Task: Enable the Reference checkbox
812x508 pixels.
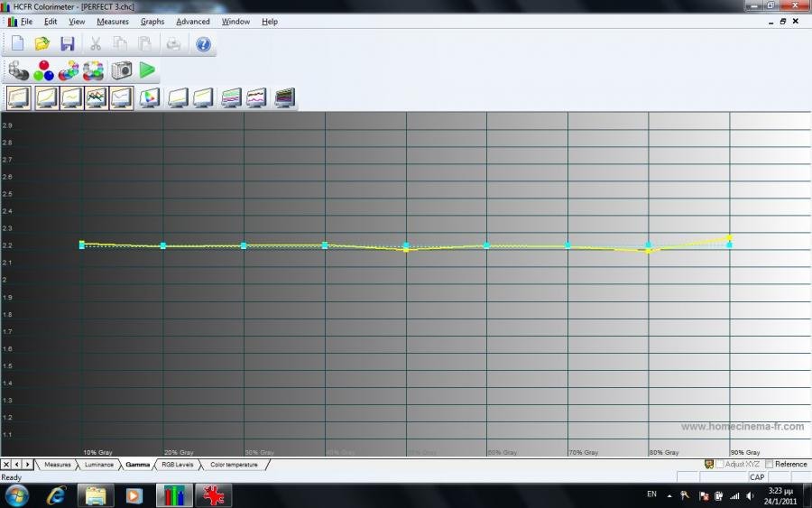Action: coord(769,464)
